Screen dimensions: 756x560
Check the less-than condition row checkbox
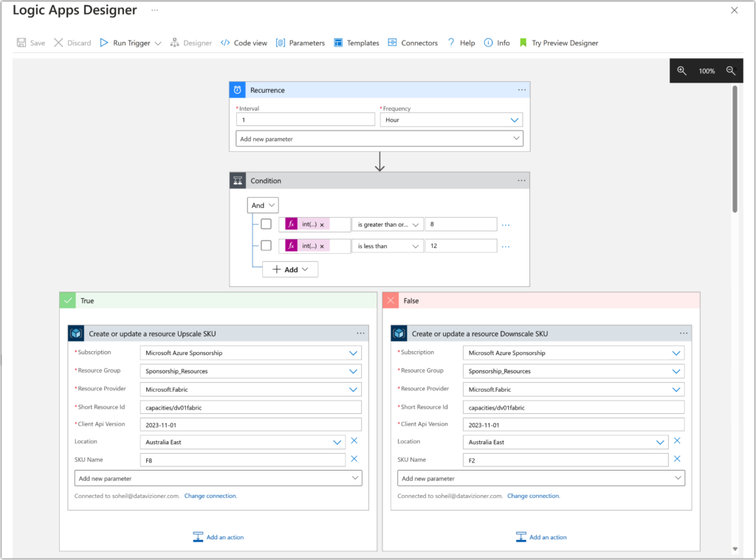pos(266,246)
